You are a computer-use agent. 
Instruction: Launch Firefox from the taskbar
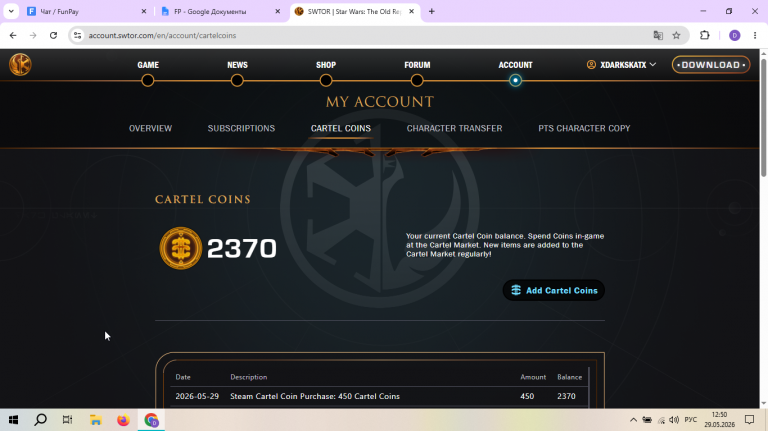coord(123,420)
